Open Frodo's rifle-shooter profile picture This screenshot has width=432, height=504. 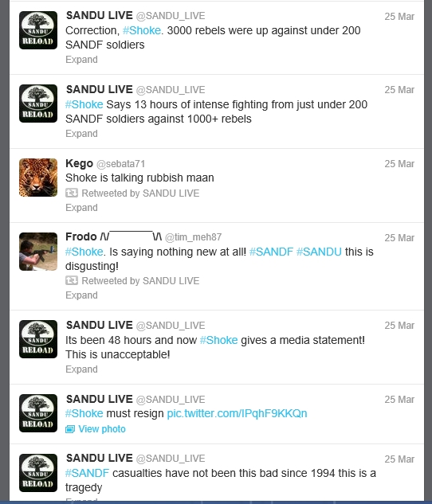pos(38,252)
